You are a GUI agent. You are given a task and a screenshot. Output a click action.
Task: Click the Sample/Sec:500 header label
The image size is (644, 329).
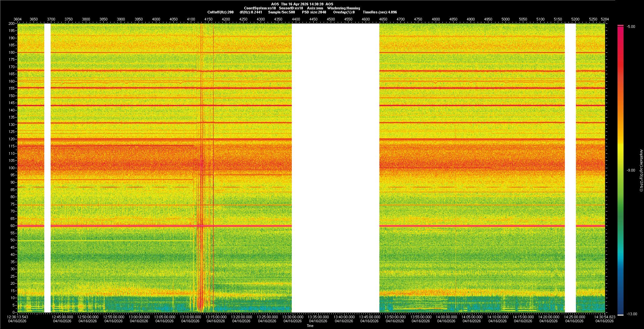tap(281, 12)
